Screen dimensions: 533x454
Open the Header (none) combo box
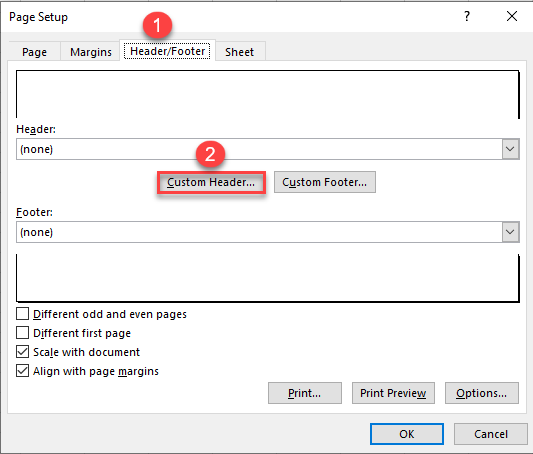(268, 149)
